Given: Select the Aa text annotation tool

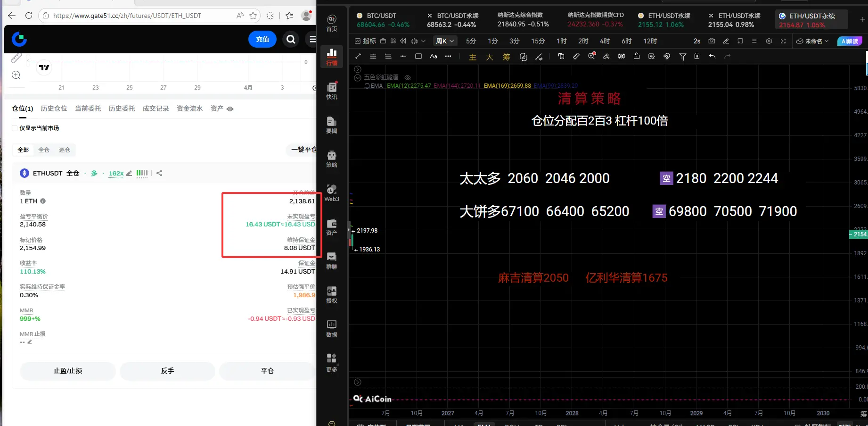Looking at the screenshot, I should tap(434, 56).
